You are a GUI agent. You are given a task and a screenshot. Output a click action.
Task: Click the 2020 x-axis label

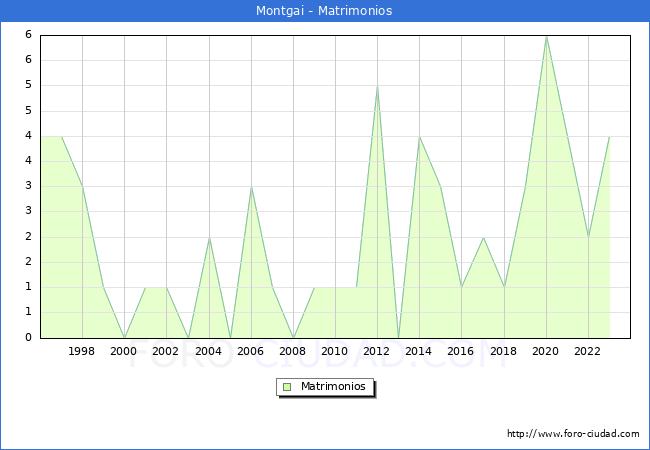545,351
